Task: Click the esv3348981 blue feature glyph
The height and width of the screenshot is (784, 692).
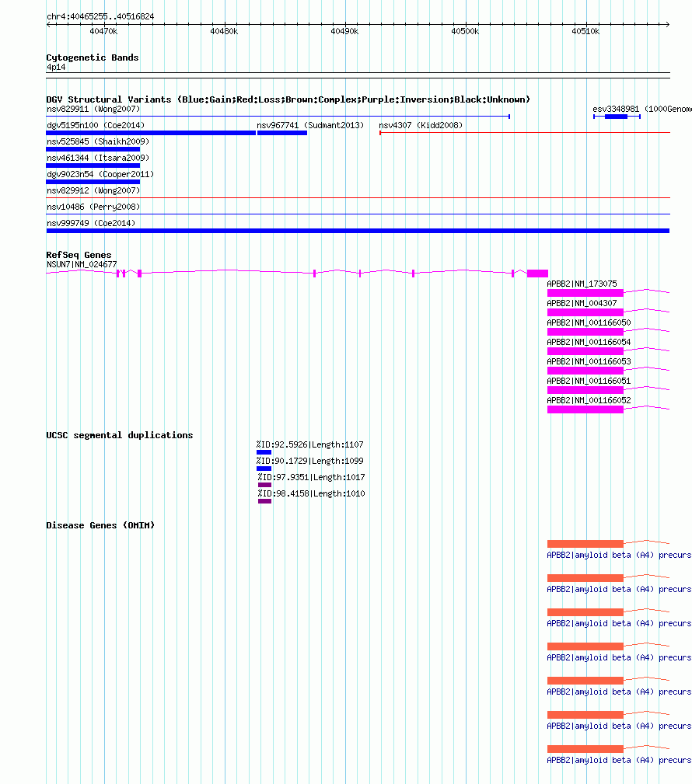Action: [x=616, y=117]
